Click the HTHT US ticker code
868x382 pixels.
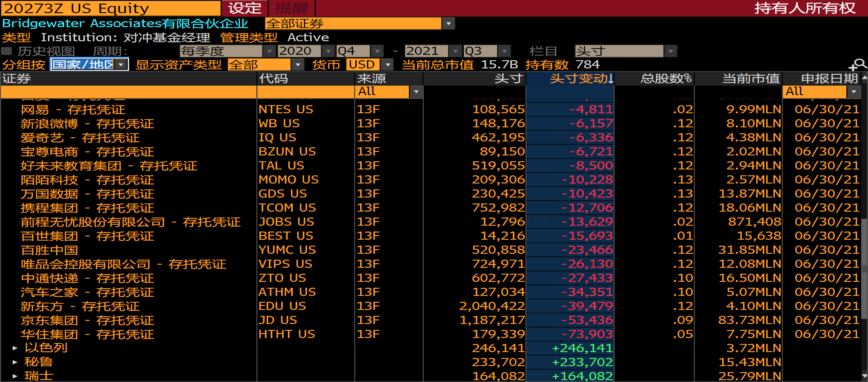pyautogui.click(x=287, y=334)
